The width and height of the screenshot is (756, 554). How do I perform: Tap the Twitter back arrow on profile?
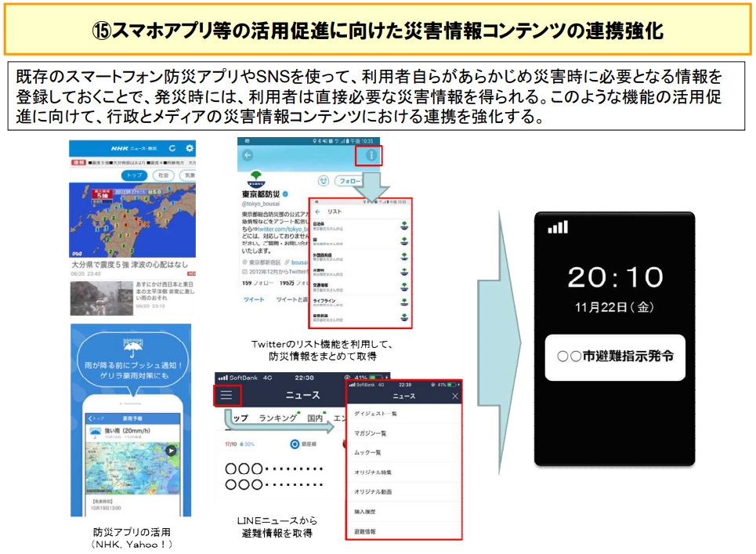248,155
